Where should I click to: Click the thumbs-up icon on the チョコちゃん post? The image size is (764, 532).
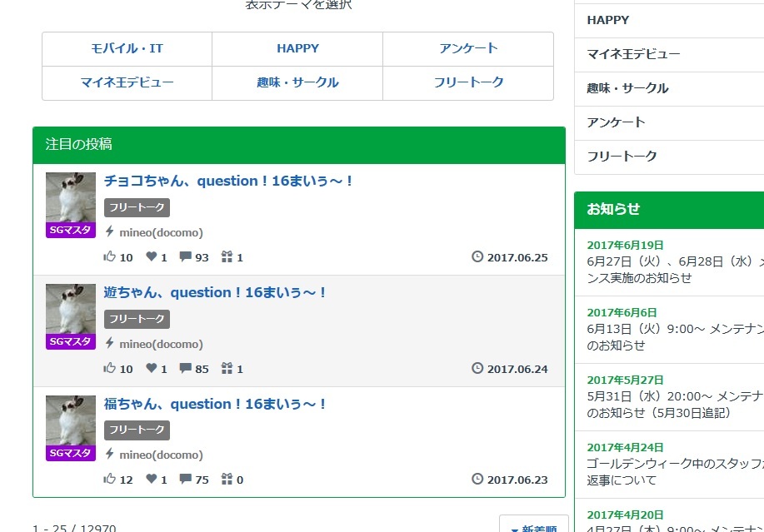(109, 257)
